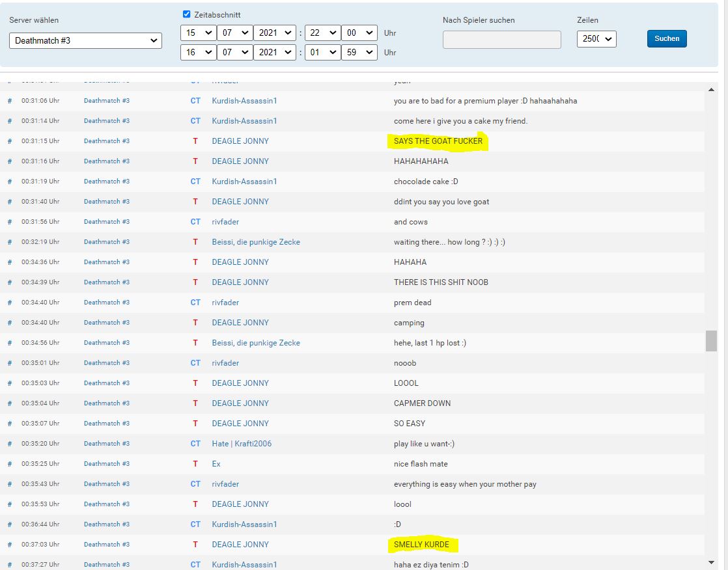728x570 pixels.
Task: Select the # icon on the 00:35:20 row
Action: [10, 444]
